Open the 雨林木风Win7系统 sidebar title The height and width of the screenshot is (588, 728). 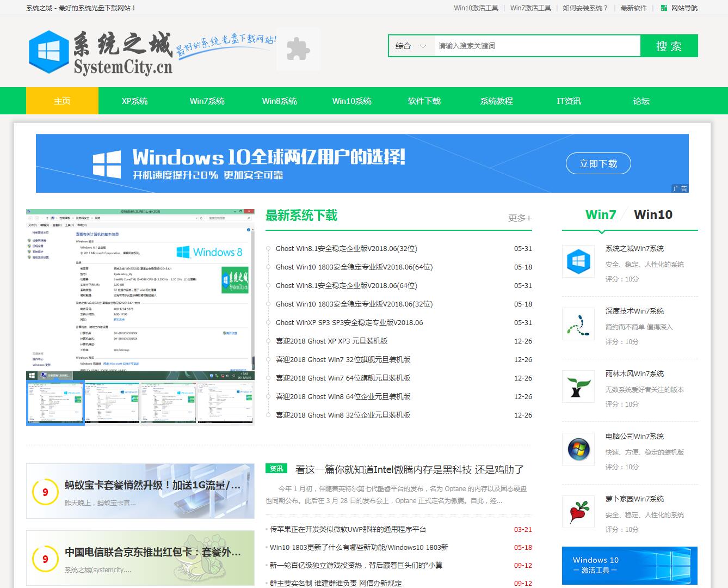[x=634, y=373]
